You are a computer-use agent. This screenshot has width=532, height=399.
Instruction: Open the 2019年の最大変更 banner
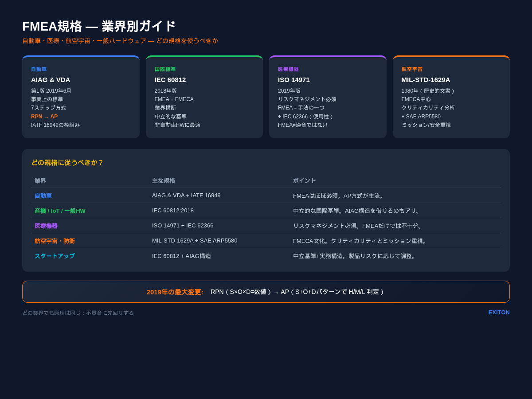coord(266,292)
